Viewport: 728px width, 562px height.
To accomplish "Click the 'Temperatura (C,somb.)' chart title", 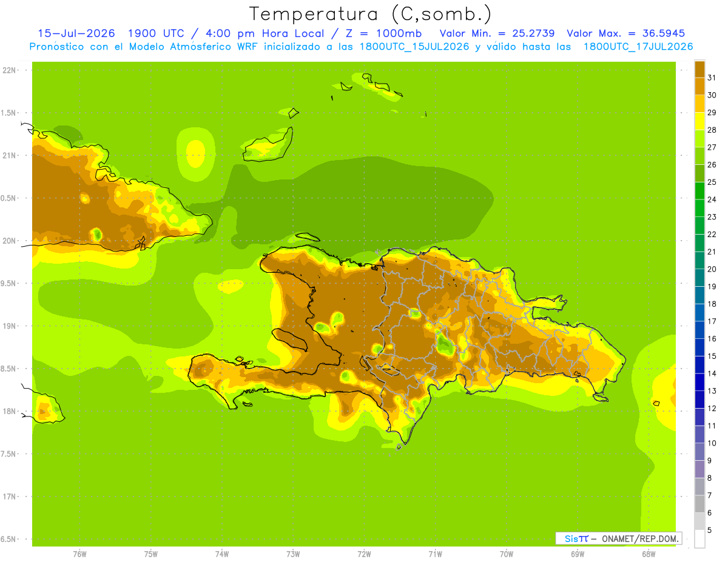I will 370,14.
